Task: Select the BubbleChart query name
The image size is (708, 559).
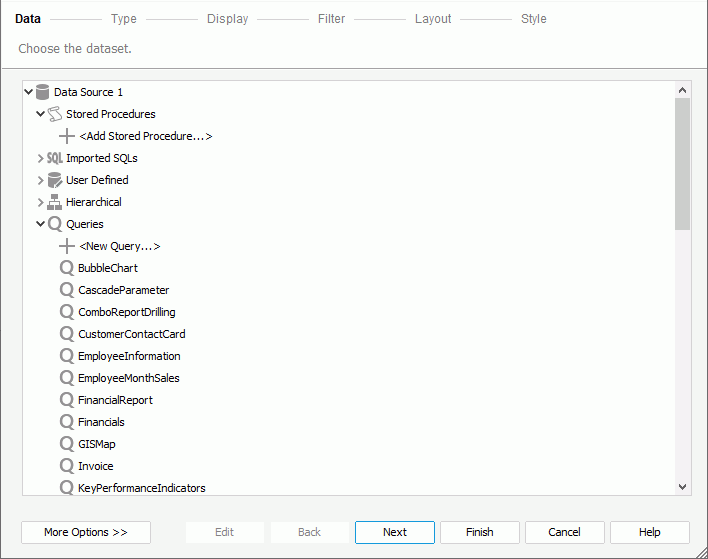Action: 108,268
